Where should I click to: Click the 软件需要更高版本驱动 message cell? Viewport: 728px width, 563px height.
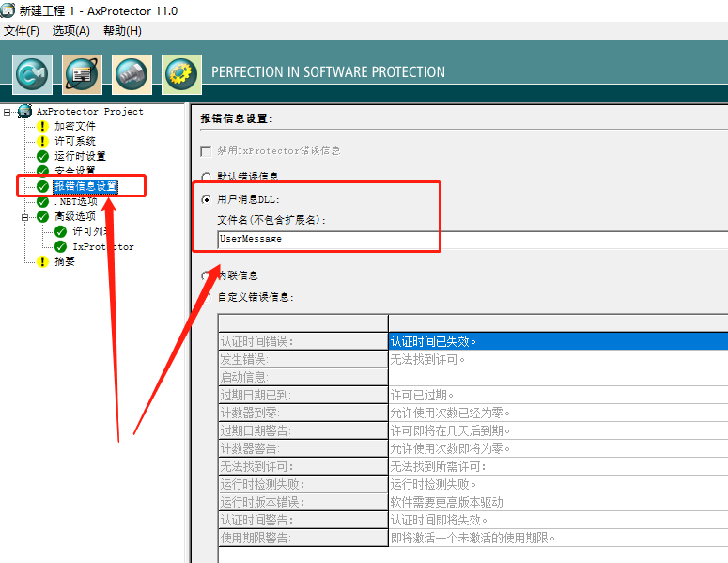pyautogui.click(x=558, y=502)
